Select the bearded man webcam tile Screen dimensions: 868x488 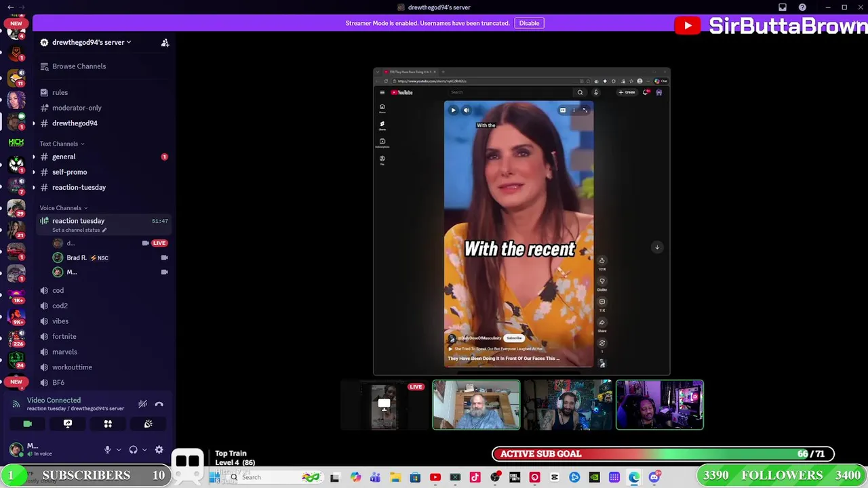476,405
